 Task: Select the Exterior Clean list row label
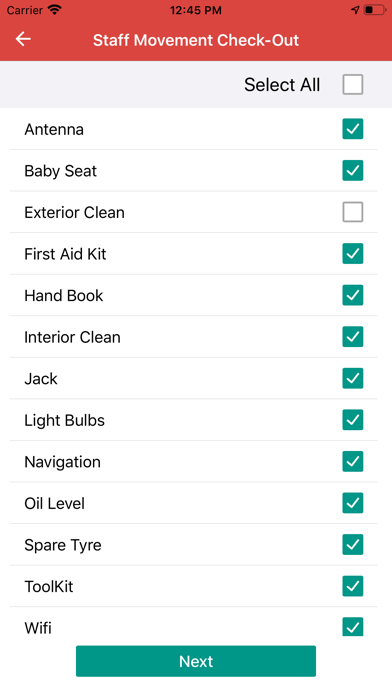tap(74, 213)
